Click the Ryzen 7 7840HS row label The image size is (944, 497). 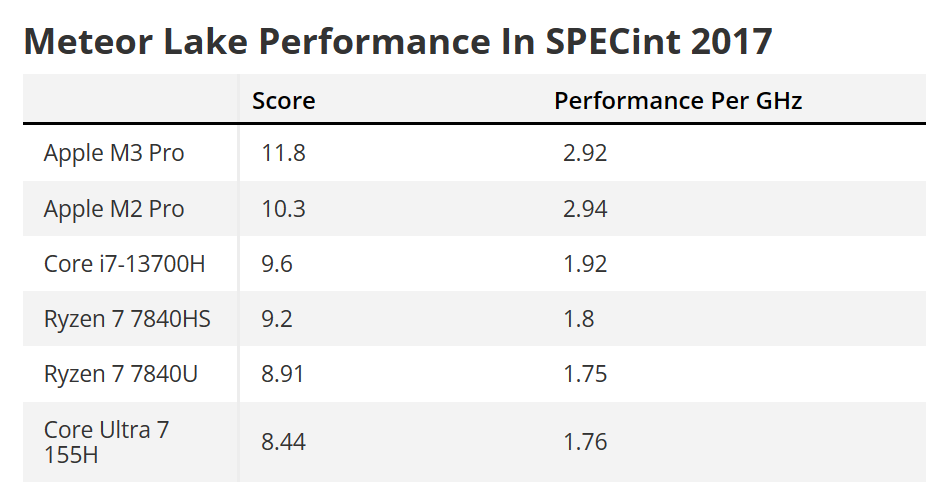click(127, 319)
